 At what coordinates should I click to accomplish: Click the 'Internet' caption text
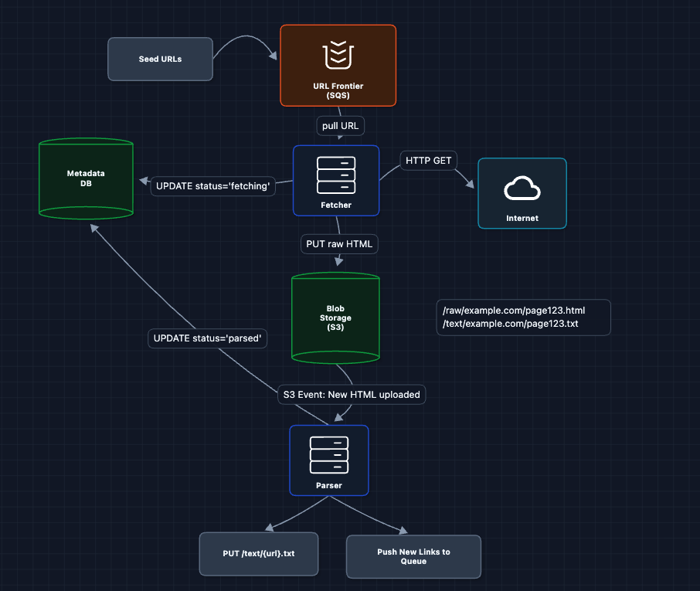(x=522, y=218)
